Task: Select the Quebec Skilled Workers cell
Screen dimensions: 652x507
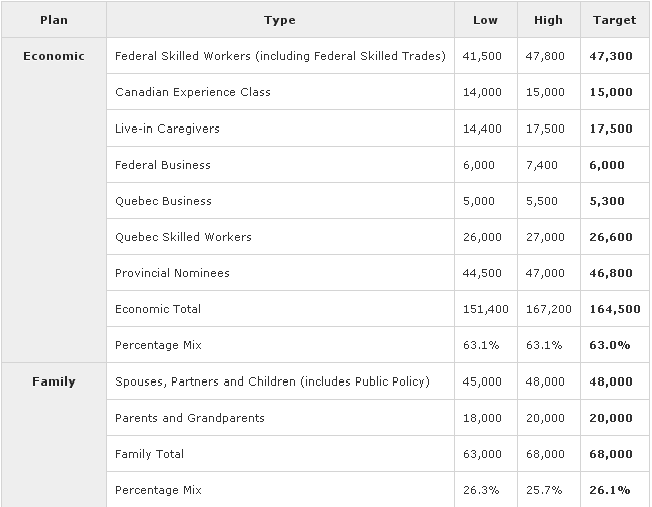Action: tap(183, 237)
